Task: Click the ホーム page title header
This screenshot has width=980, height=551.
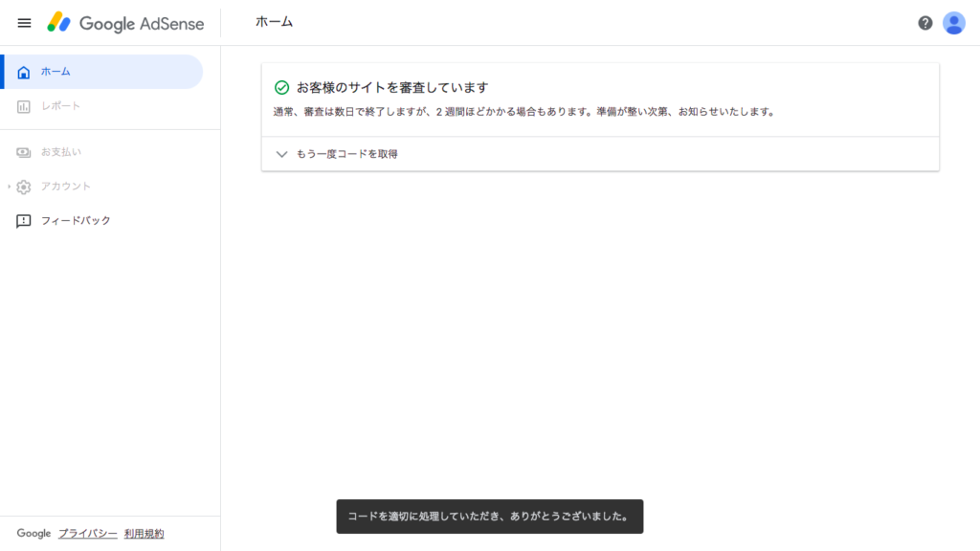Action: tap(274, 23)
